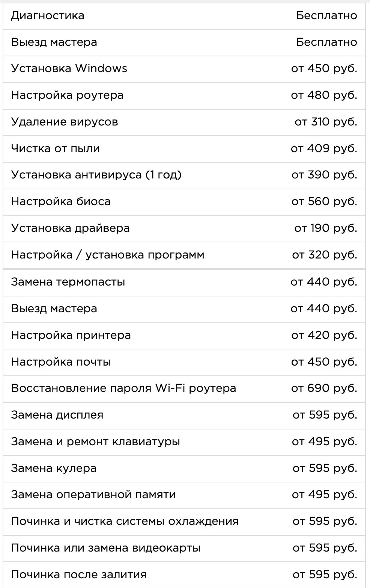
Task: Select Установка антивируса (1 год) row
Action: pyautogui.click(x=96, y=175)
